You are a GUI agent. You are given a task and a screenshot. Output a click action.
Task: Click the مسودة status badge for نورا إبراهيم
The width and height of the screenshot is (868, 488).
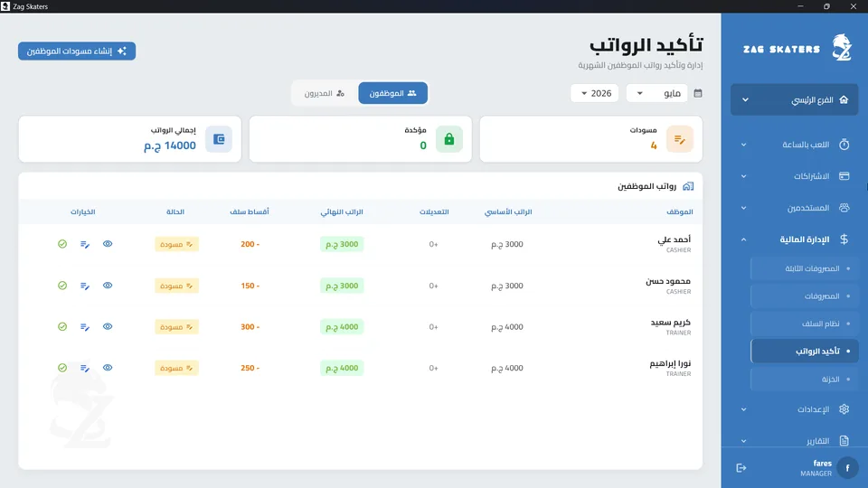(x=176, y=368)
